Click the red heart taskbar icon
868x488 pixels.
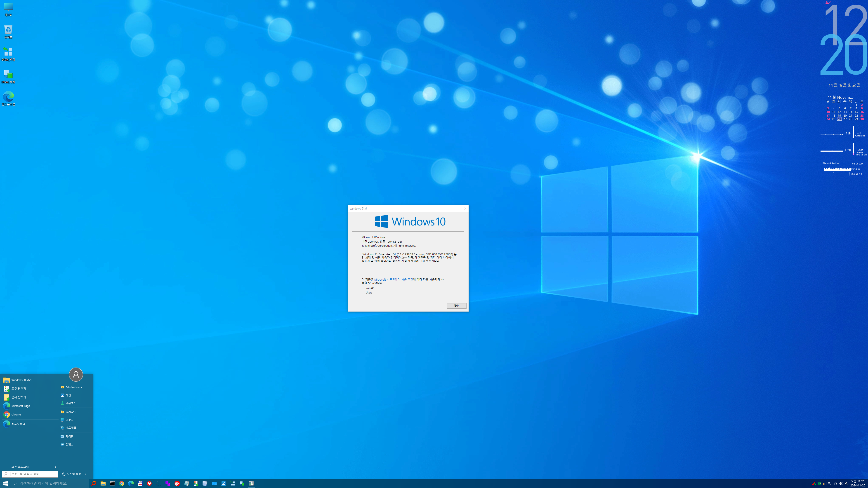click(149, 483)
